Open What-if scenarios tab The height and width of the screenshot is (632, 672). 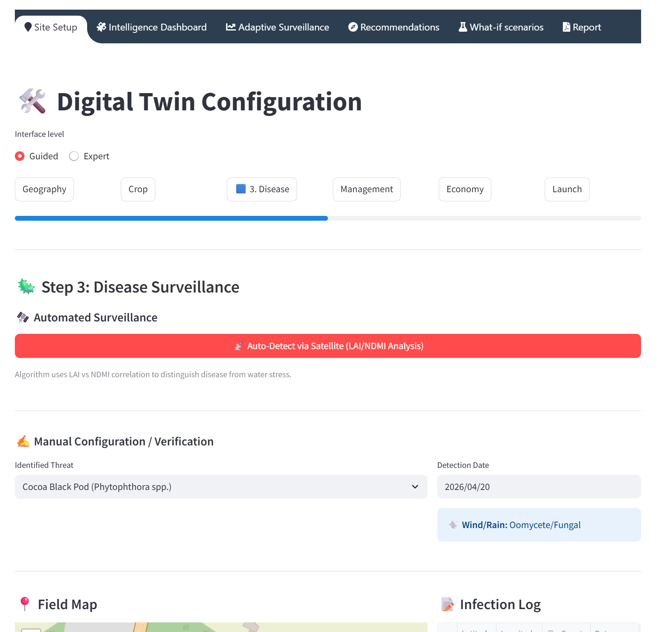point(501,27)
